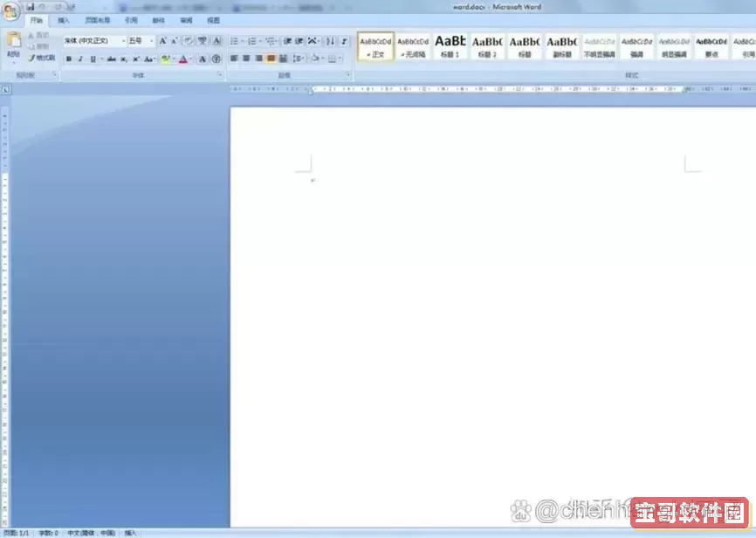Toggle Show/Hide paragraph marks
This screenshot has width=756, height=538.
click(344, 41)
